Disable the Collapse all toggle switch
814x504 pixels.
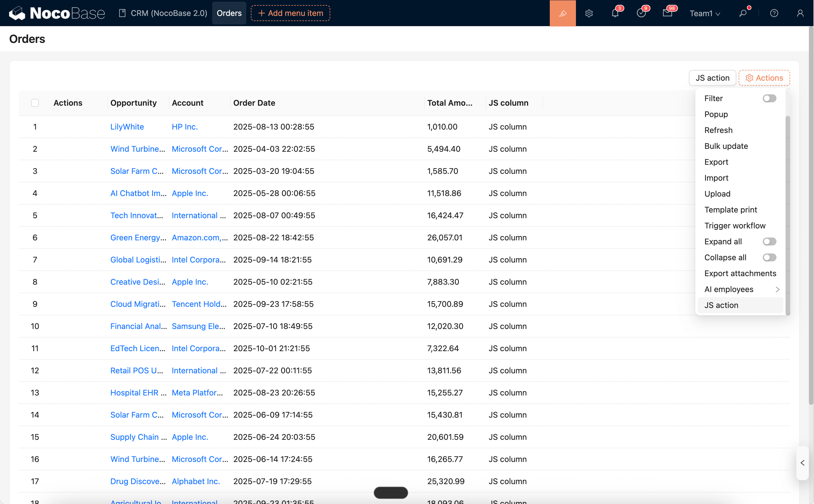tap(769, 257)
